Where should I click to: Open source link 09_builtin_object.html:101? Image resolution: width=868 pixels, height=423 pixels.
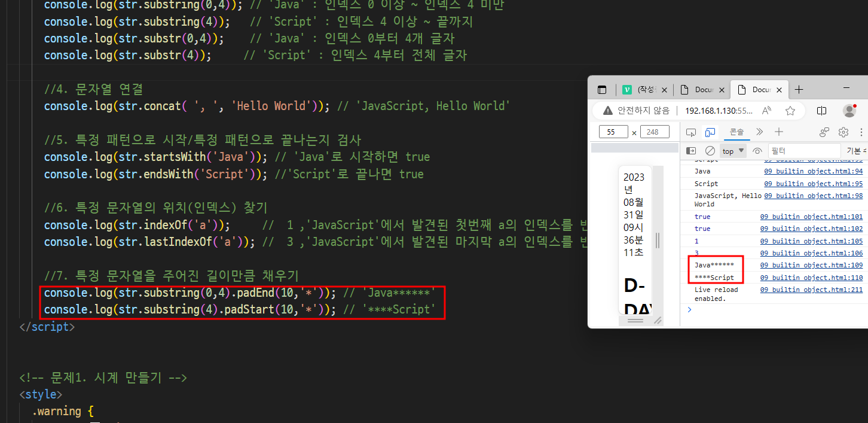point(812,217)
